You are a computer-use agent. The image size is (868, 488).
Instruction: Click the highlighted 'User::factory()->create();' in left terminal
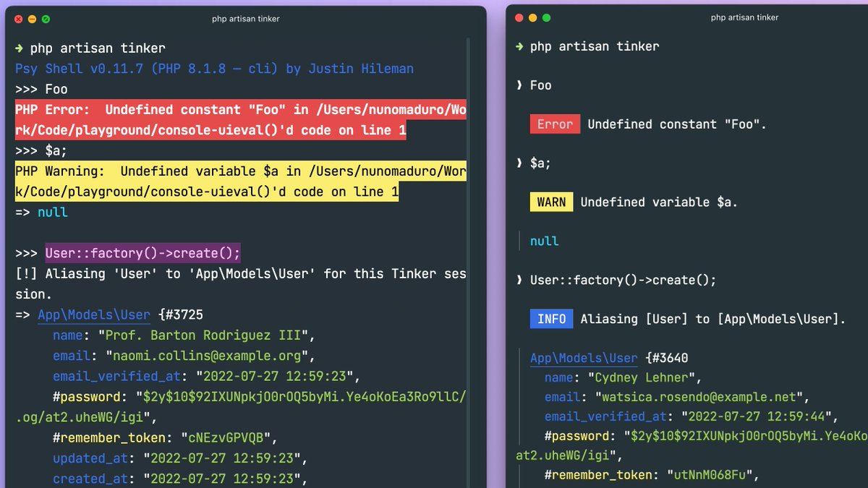142,253
